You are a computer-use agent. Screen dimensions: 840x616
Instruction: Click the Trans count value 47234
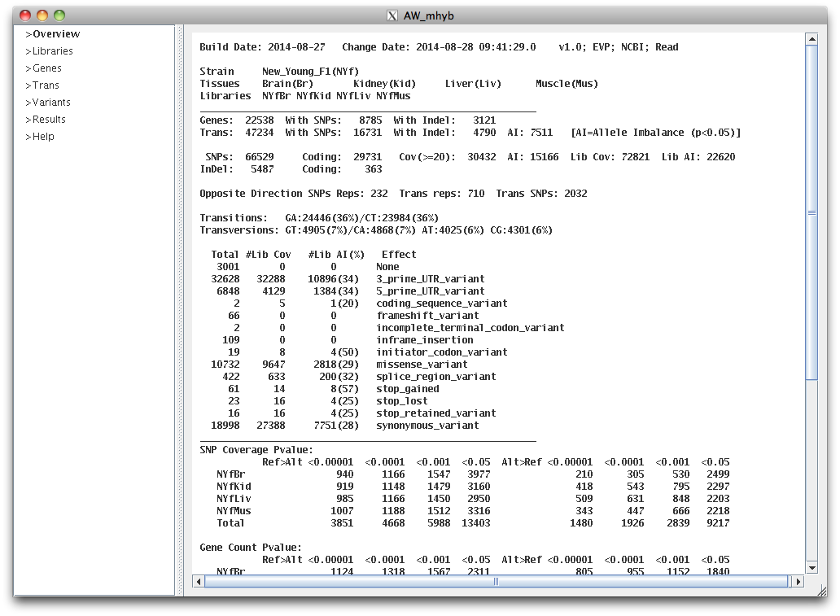(x=260, y=133)
